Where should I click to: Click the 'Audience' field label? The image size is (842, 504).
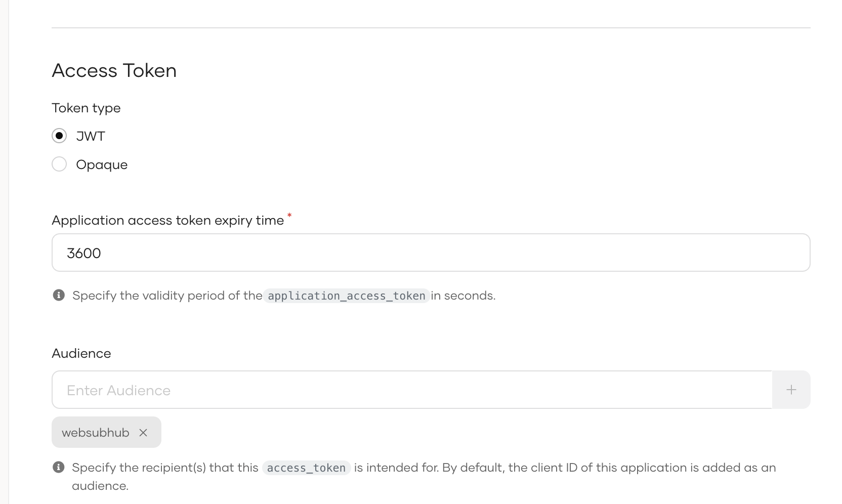[x=81, y=353]
